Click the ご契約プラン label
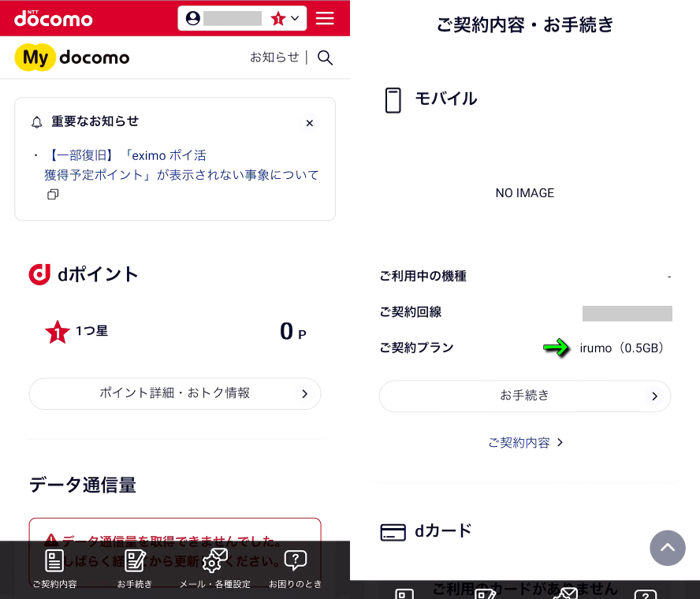 pyautogui.click(x=416, y=348)
